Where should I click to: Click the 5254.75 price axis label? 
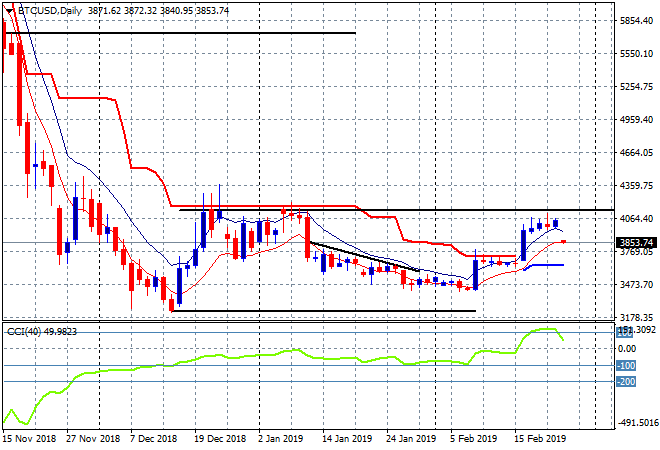(636, 87)
